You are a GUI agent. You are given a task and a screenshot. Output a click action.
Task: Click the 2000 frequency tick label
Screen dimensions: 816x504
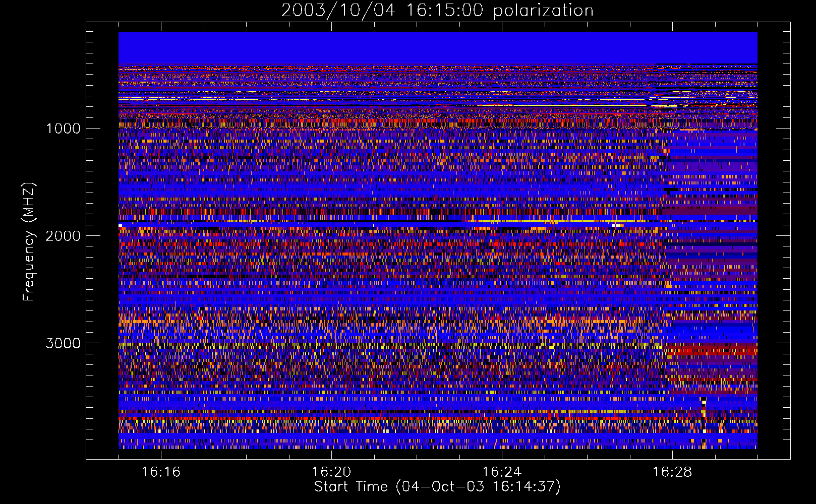[x=63, y=236]
